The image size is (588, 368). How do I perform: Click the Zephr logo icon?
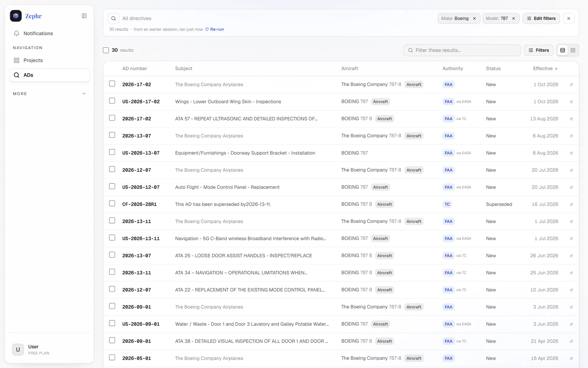pyautogui.click(x=16, y=16)
